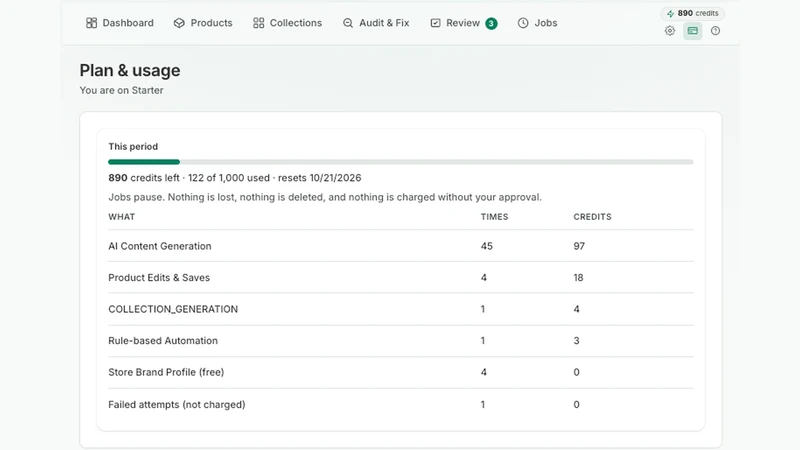
Task: Click the Products box icon
Action: [179, 23]
